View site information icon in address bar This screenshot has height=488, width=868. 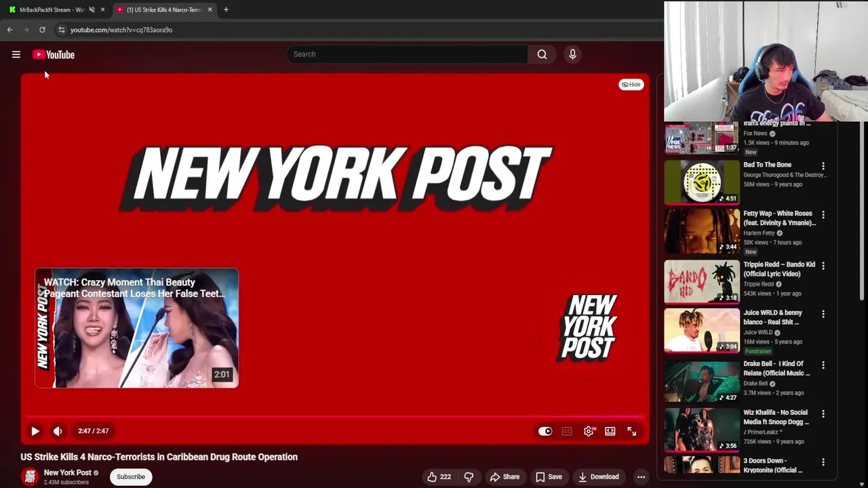coord(61,30)
